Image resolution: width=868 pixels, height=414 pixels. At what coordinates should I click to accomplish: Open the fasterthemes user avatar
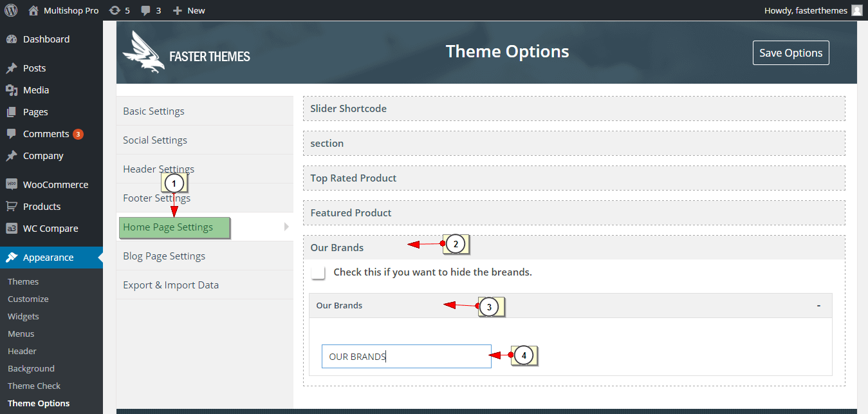856,10
